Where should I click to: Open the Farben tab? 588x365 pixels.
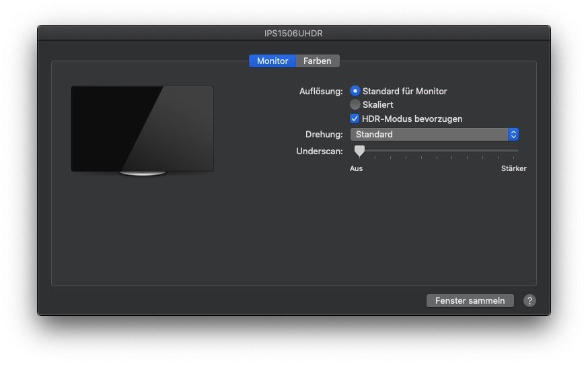click(x=318, y=61)
